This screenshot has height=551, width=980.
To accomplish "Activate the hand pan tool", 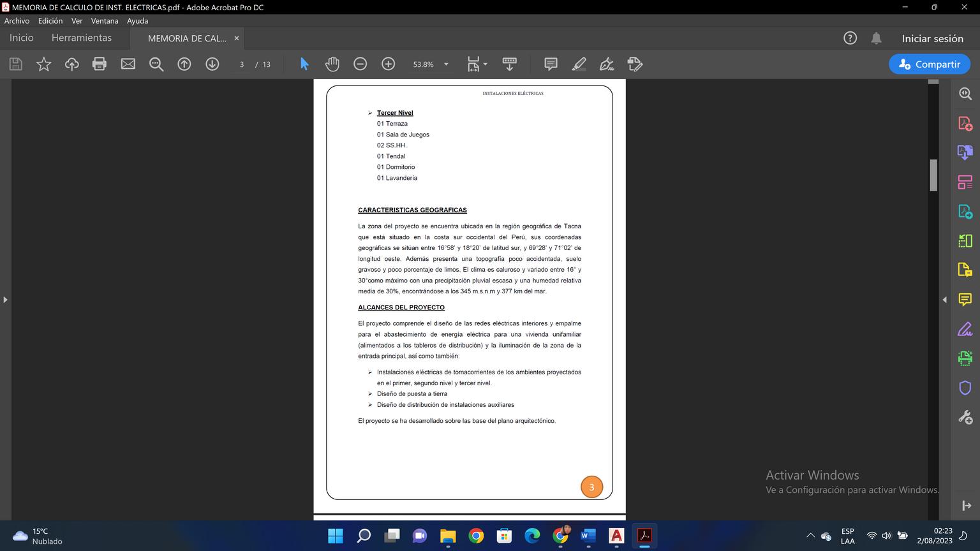I will coord(332,64).
